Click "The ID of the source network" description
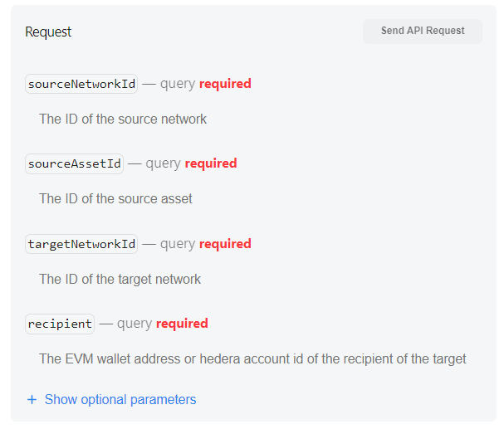504x429 pixels. pos(123,119)
